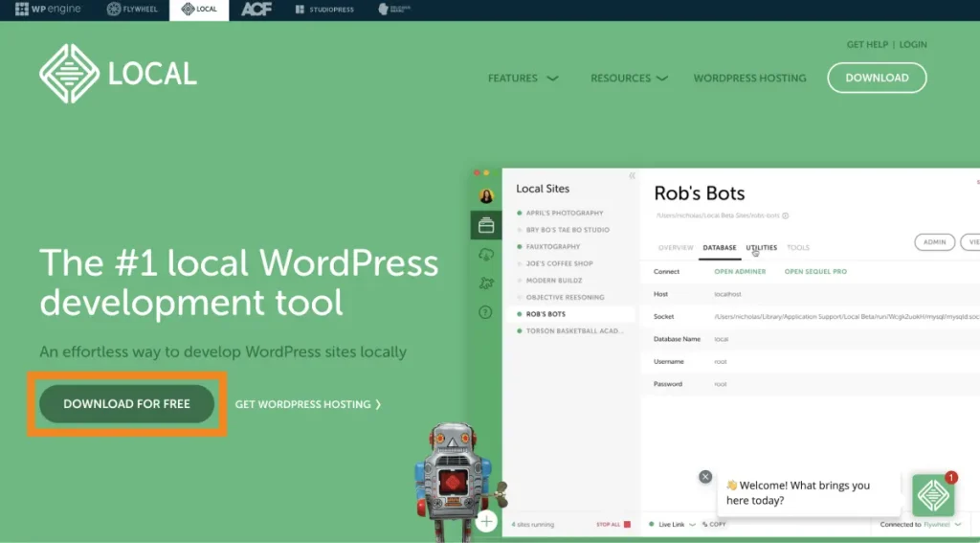Click the round plus add site button
This screenshot has width=980, height=543.
[487, 521]
